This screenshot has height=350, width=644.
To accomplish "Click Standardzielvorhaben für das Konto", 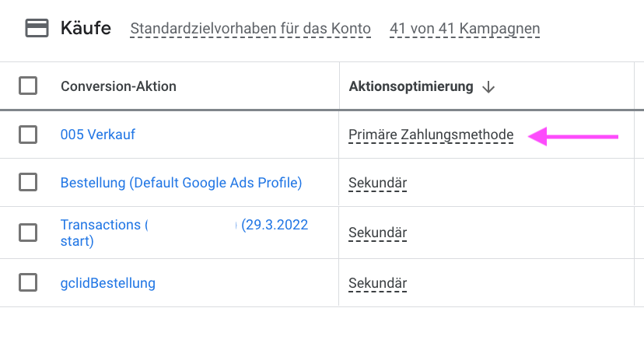I will click(x=250, y=28).
